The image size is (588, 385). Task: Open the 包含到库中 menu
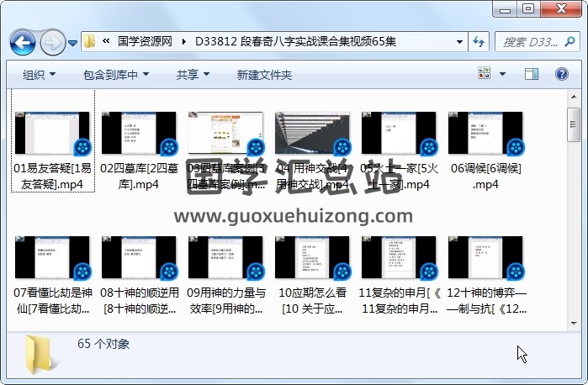point(116,75)
